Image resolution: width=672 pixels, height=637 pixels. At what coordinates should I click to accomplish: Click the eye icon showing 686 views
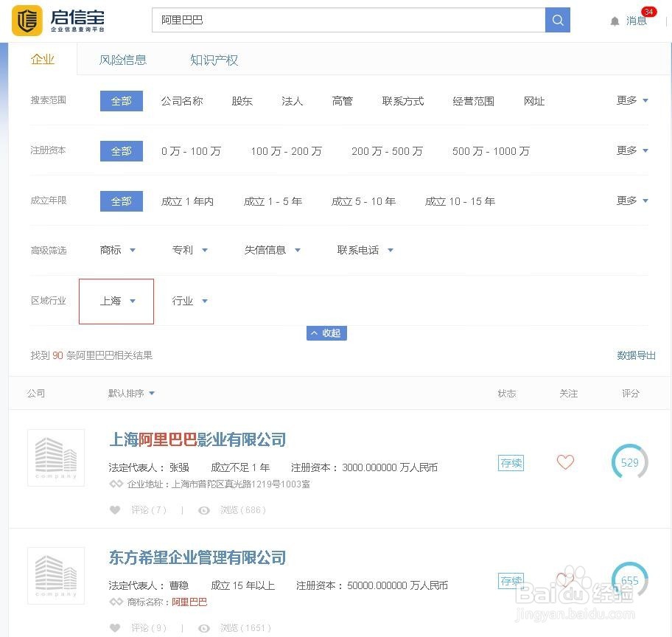pyautogui.click(x=204, y=509)
